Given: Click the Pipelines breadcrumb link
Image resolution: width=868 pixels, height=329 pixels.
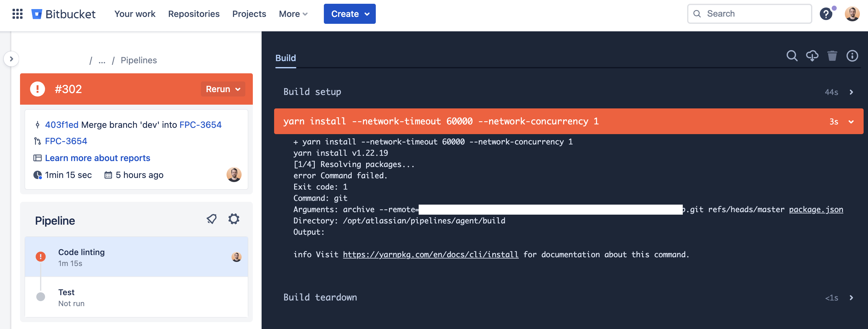Looking at the screenshot, I should 139,60.
